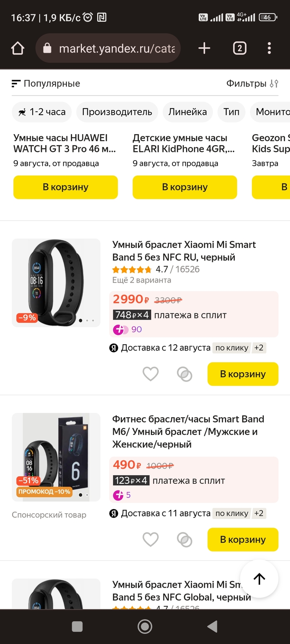Tap the browser home icon
This screenshot has height=644, width=290.
coord(17,48)
